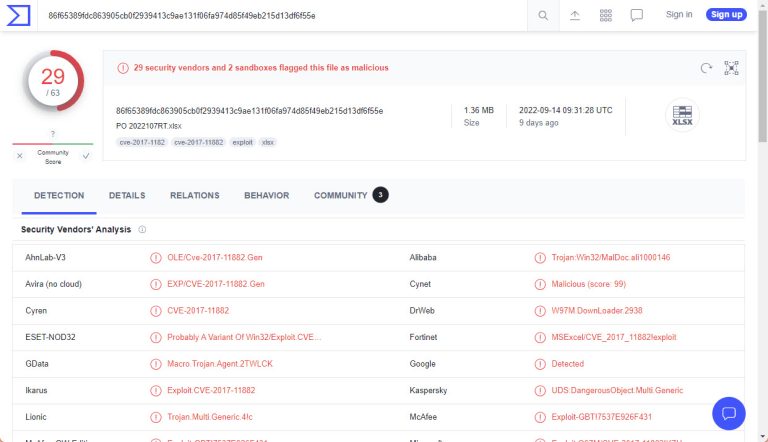Open the blue chat bubble button

click(x=729, y=413)
